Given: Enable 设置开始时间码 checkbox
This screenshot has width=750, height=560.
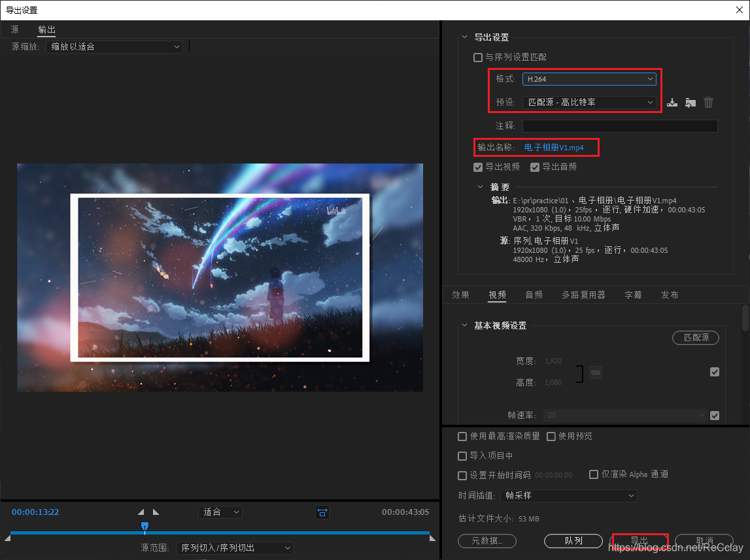Looking at the screenshot, I should click(462, 476).
